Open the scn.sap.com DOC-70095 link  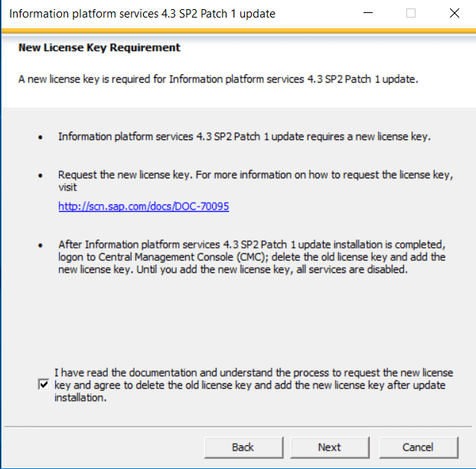(144, 207)
